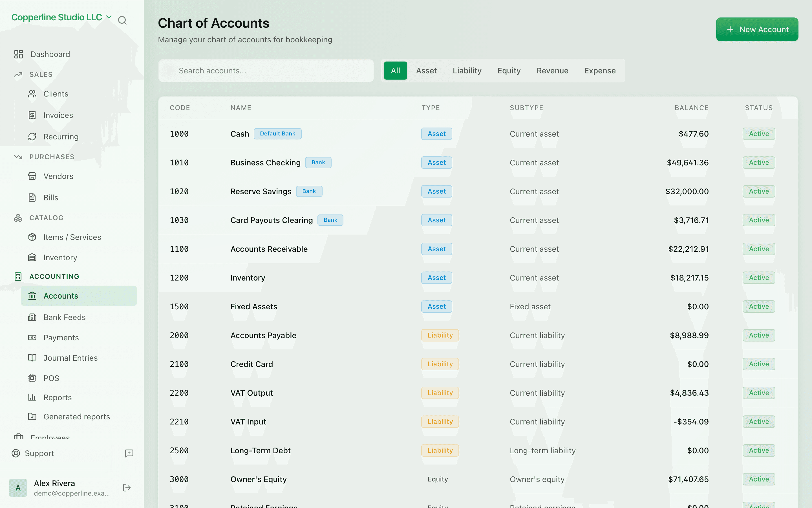Select the Accounts Receivable account name

click(x=269, y=249)
